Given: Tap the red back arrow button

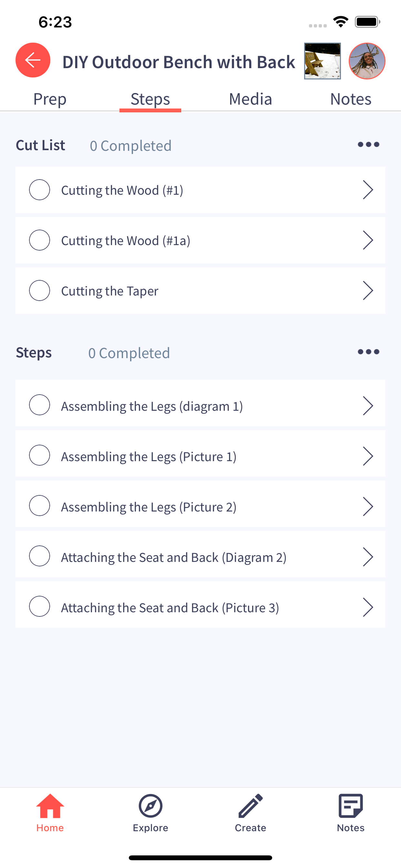Looking at the screenshot, I should (x=33, y=60).
